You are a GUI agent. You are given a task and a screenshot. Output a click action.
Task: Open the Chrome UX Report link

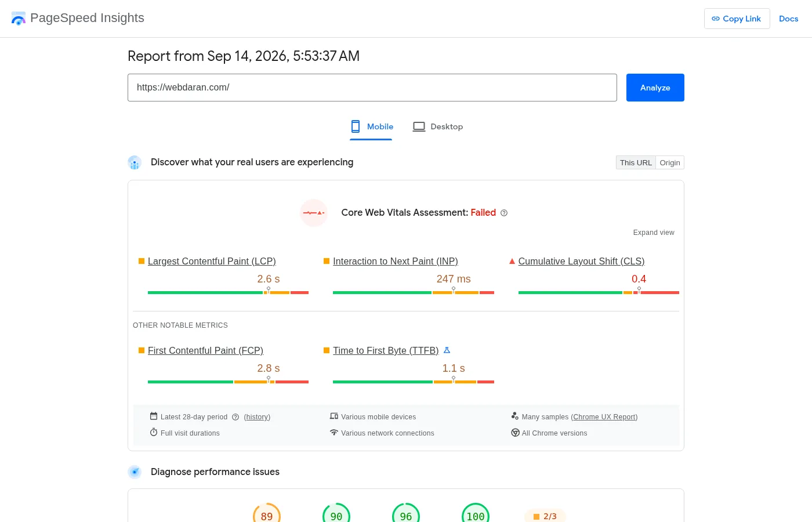pos(605,417)
